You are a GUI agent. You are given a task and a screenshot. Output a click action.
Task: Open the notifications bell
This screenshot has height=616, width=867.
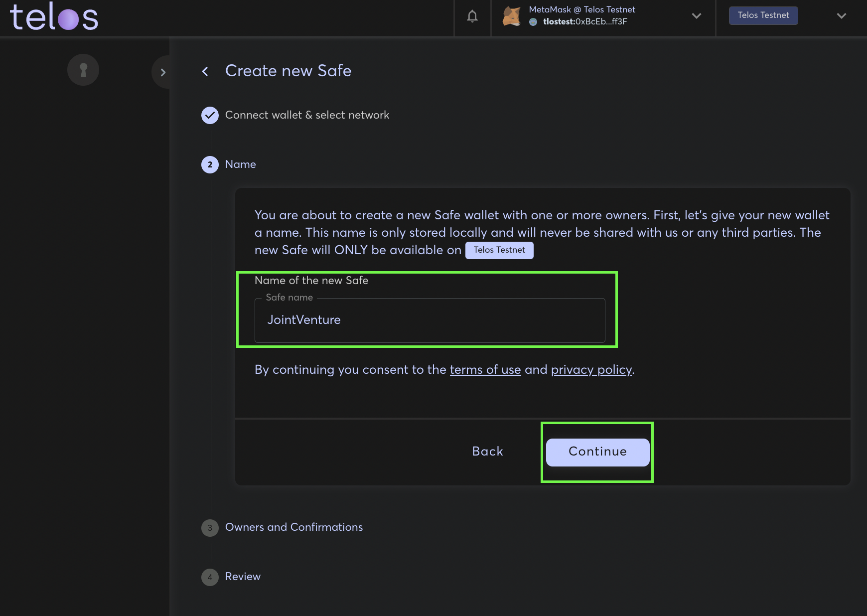pos(472,16)
